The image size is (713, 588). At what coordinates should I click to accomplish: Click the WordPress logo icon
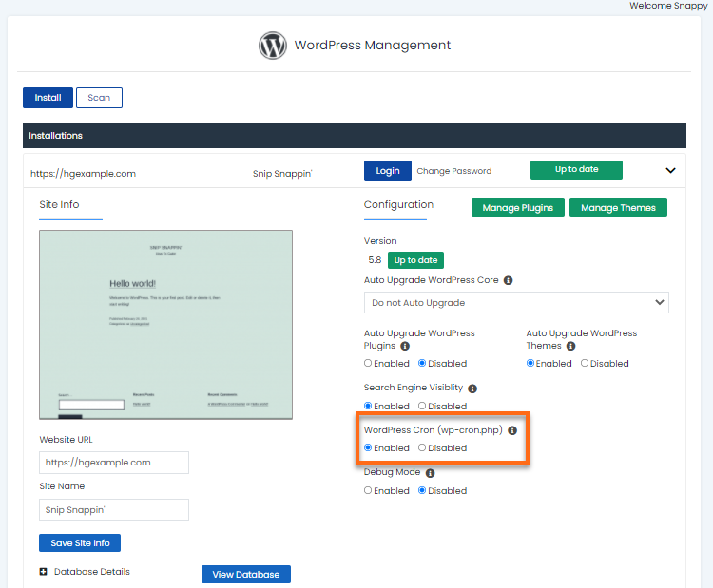(x=273, y=46)
